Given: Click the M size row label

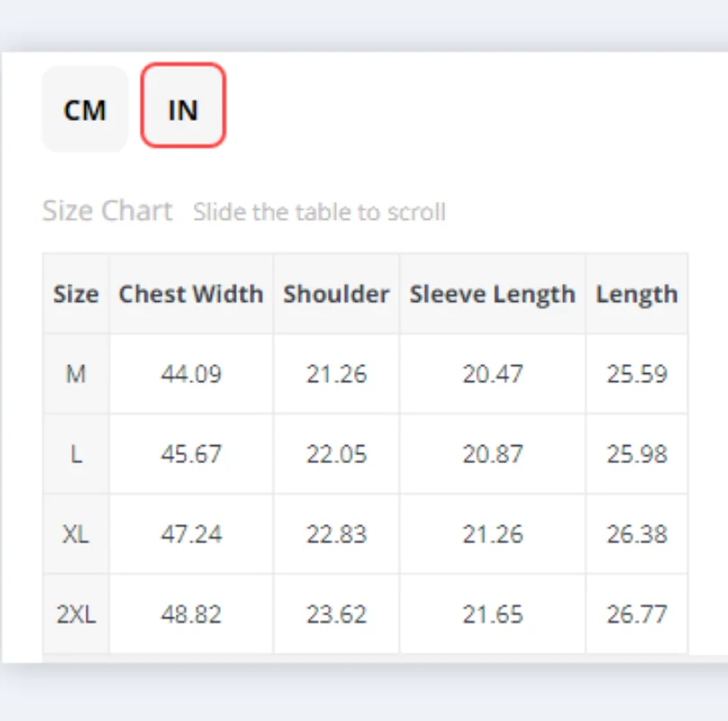Looking at the screenshot, I should click(76, 373).
